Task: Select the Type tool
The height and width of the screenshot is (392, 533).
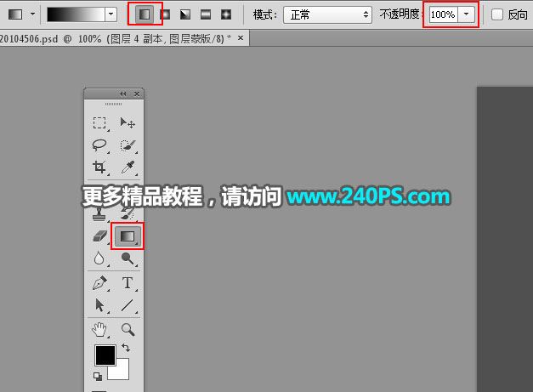Action: tap(128, 283)
